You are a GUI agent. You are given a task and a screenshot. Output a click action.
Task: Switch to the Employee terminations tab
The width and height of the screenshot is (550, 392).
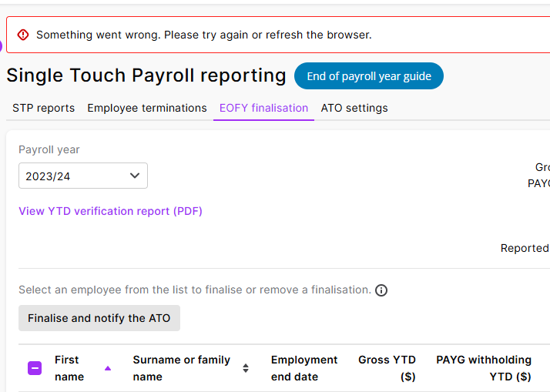click(147, 108)
